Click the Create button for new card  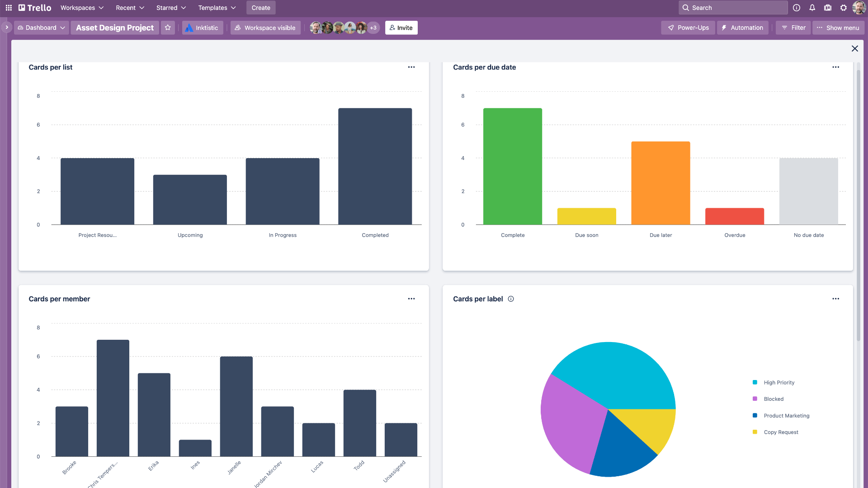tap(260, 8)
